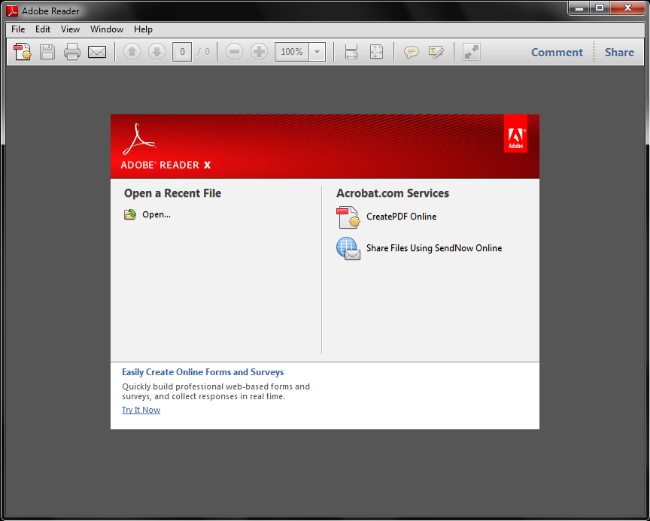The height and width of the screenshot is (521, 650).
Task: Click the Try It Now link
Action: [141, 410]
